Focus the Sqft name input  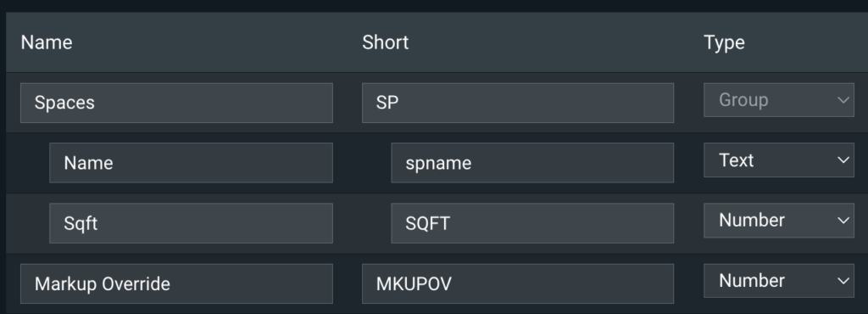click(191, 223)
